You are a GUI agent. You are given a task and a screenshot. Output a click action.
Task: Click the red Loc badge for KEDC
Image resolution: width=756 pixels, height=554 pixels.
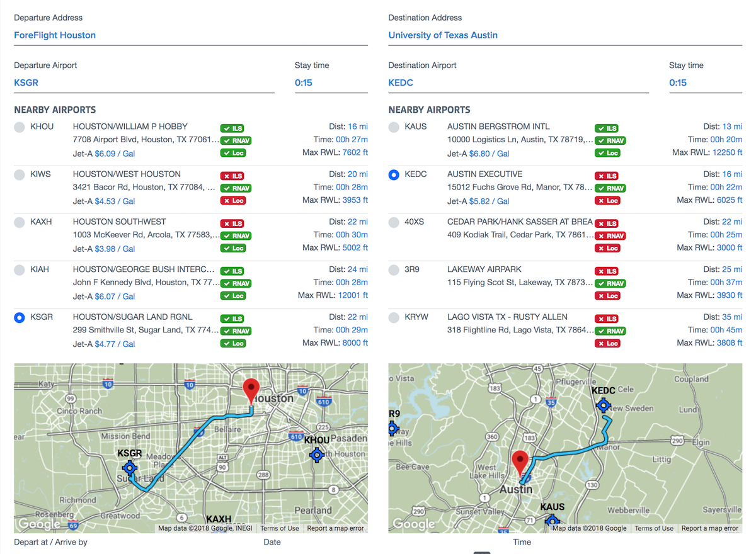(607, 201)
